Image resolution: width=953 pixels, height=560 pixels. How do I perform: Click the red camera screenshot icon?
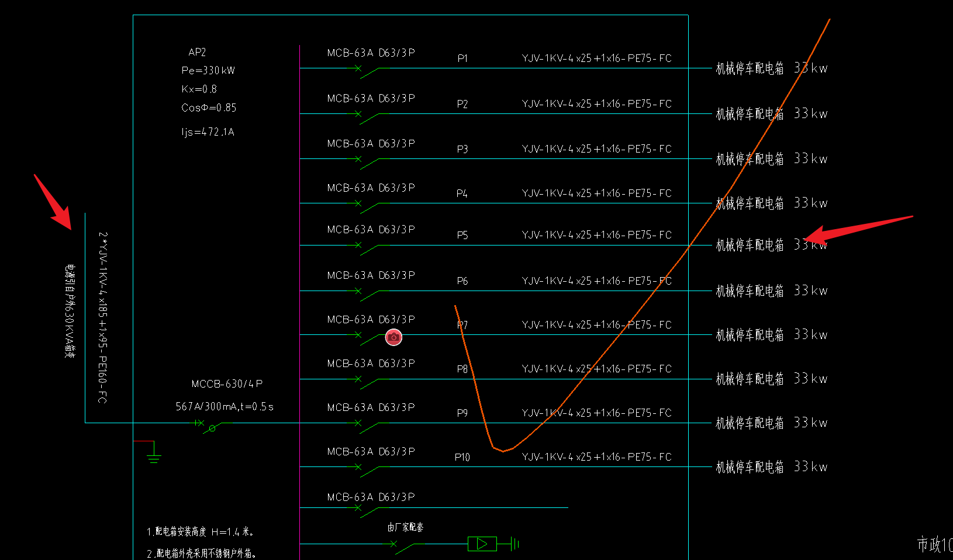point(393,337)
